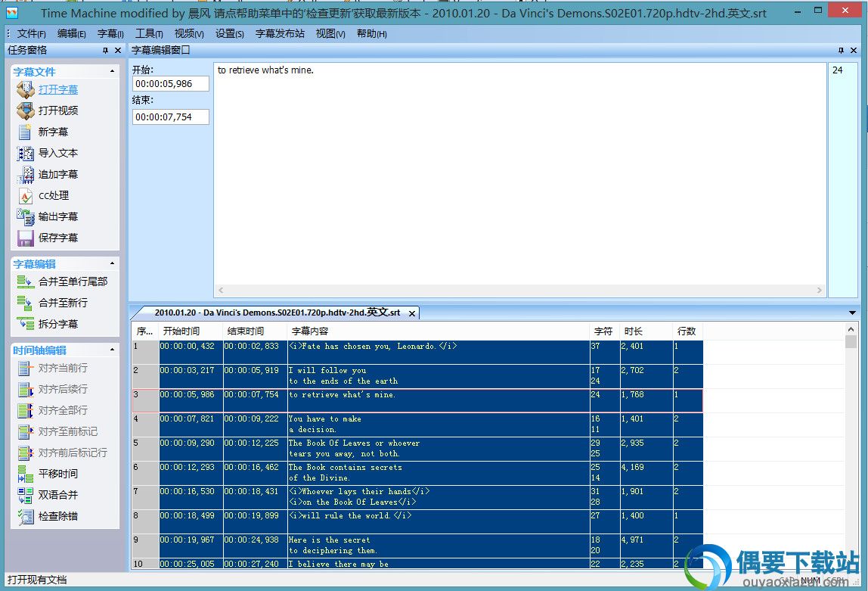Click the 平移时间 shift time icon
The image size is (868, 591).
(x=26, y=474)
